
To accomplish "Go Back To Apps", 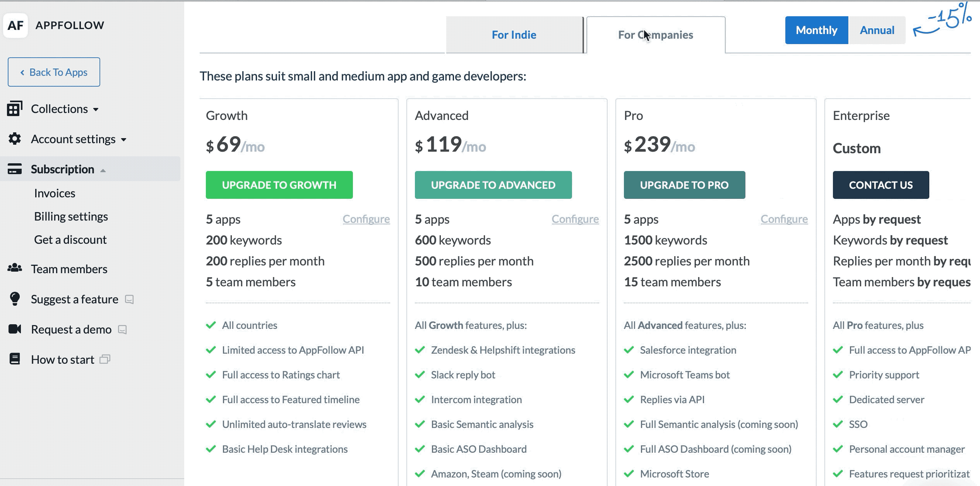I will tap(54, 72).
